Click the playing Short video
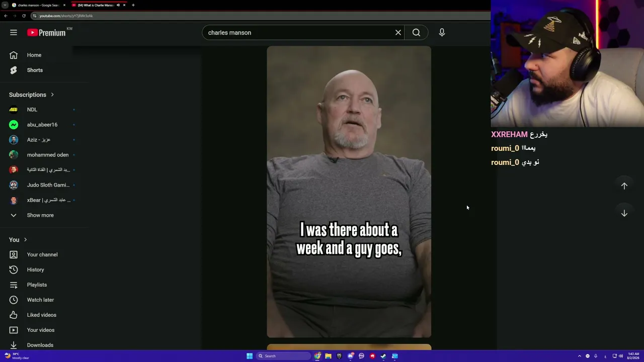Viewport: 644px width, 362px height. [349, 192]
